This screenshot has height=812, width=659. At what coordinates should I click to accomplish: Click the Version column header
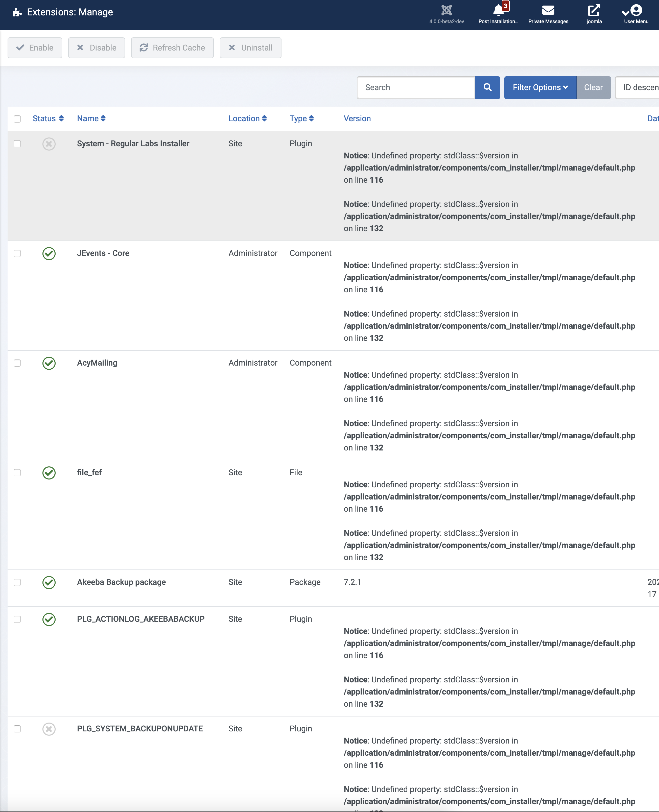click(x=357, y=118)
